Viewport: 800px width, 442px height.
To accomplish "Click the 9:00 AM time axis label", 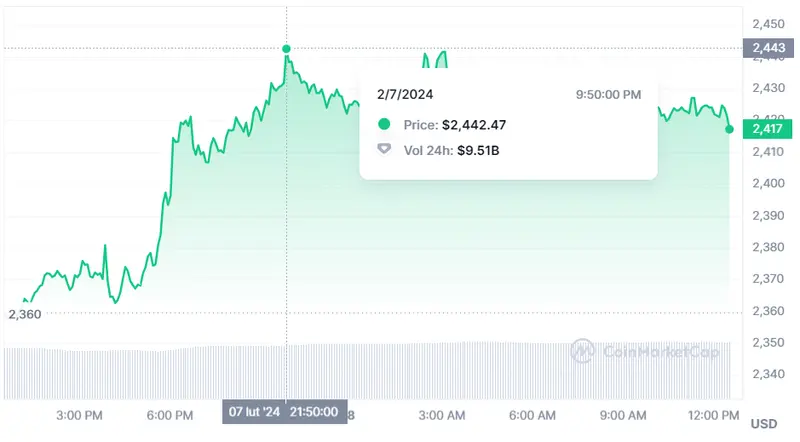I will click(623, 414).
